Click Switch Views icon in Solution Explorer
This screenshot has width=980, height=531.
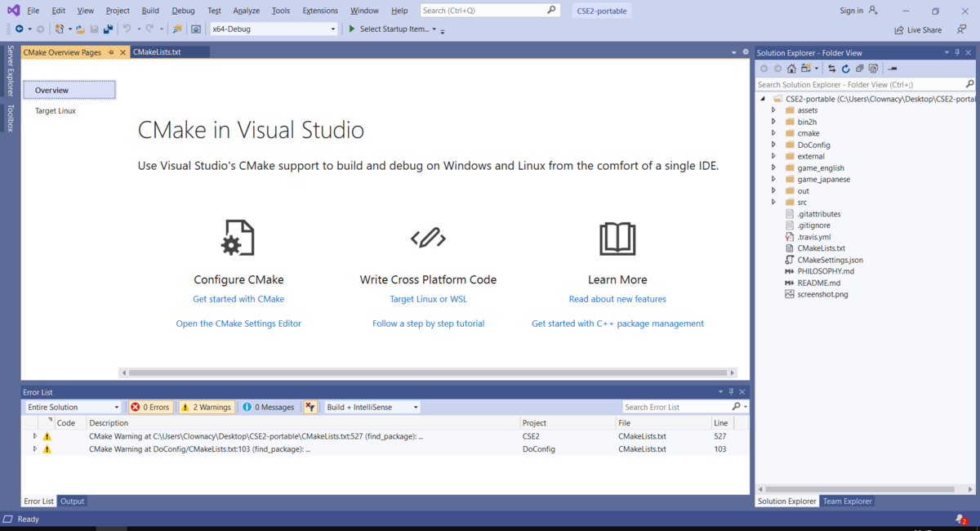tap(805, 69)
